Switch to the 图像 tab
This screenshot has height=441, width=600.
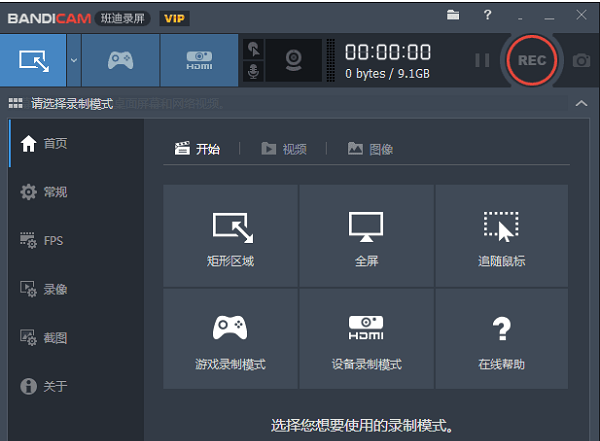coord(370,149)
